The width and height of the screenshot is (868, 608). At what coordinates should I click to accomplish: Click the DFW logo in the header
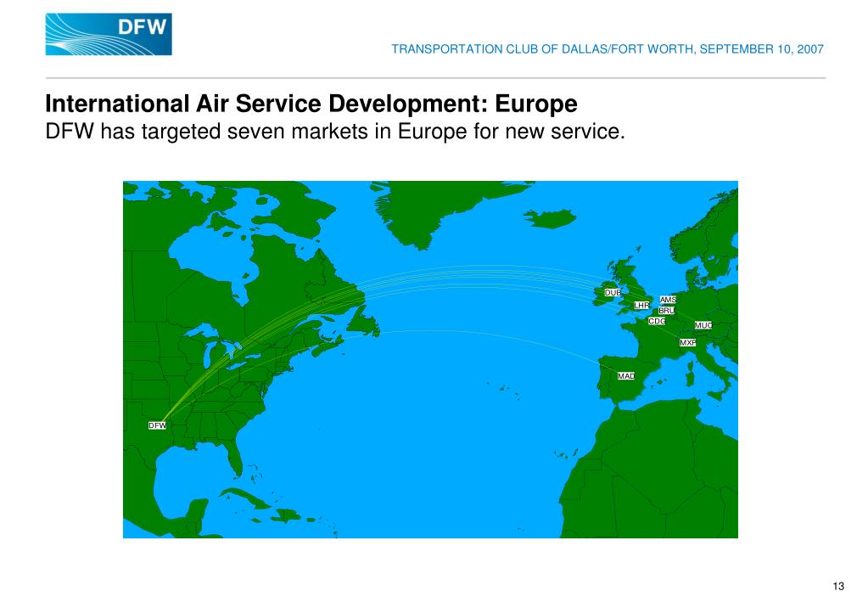(x=109, y=34)
